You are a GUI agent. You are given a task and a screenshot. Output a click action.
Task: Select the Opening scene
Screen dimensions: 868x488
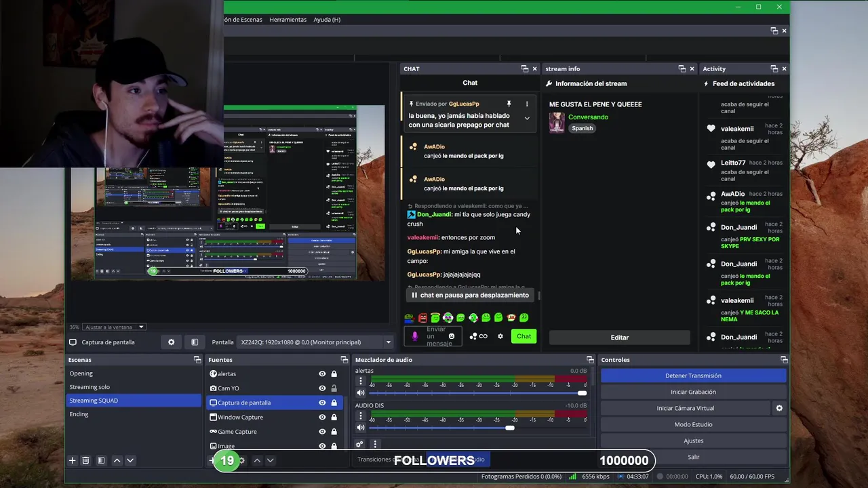click(x=134, y=373)
